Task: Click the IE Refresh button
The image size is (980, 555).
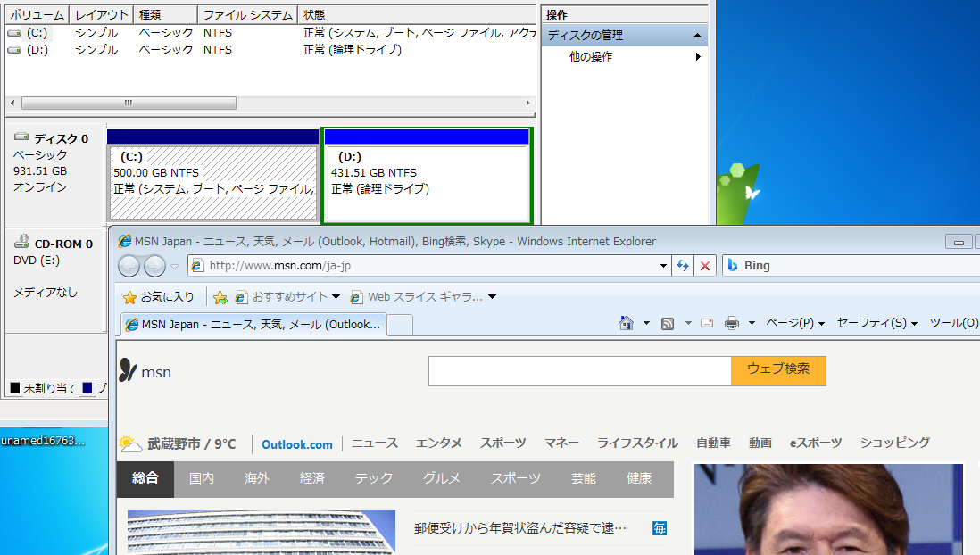Action: tap(683, 266)
